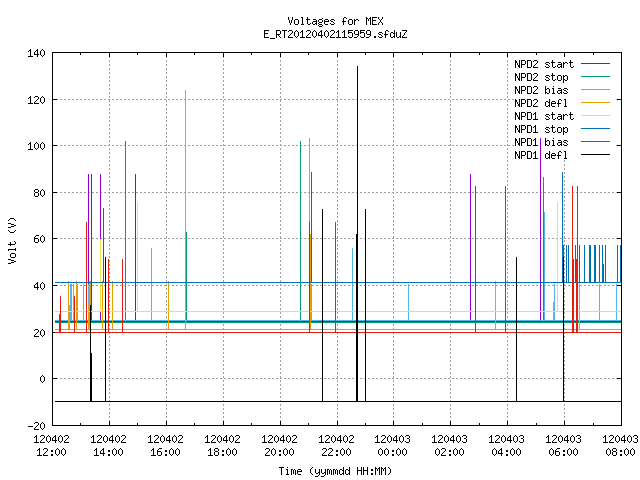Click the y-axis tick value 40
The height and width of the screenshot is (480, 640).
pyautogui.click(x=39, y=286)
